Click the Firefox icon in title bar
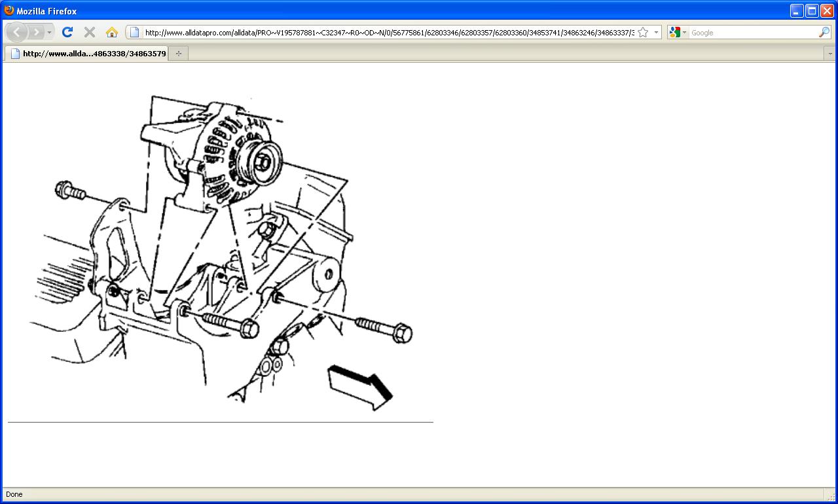This screenshot has height=504, width=838. pyautogui.click(x=9, y=10)
